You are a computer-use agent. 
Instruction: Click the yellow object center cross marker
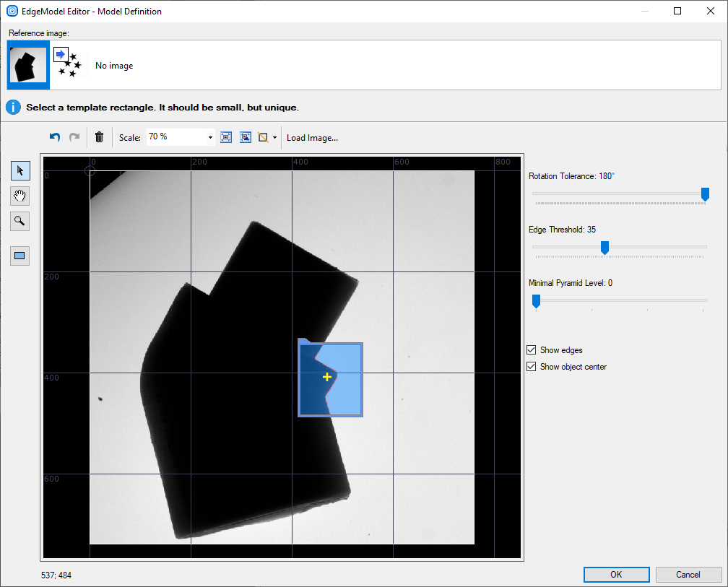click(327, 377)
